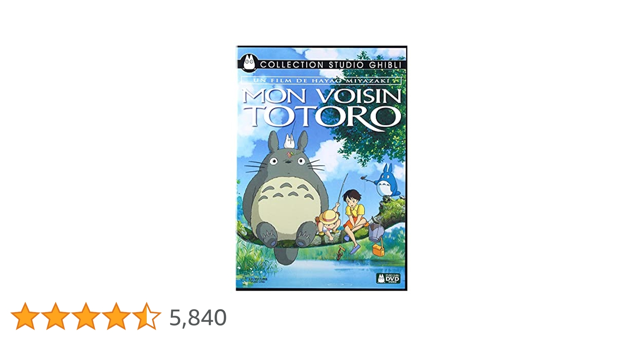Click the Un Film de Hayao Miyazaki line

click(x=321, y=81)
